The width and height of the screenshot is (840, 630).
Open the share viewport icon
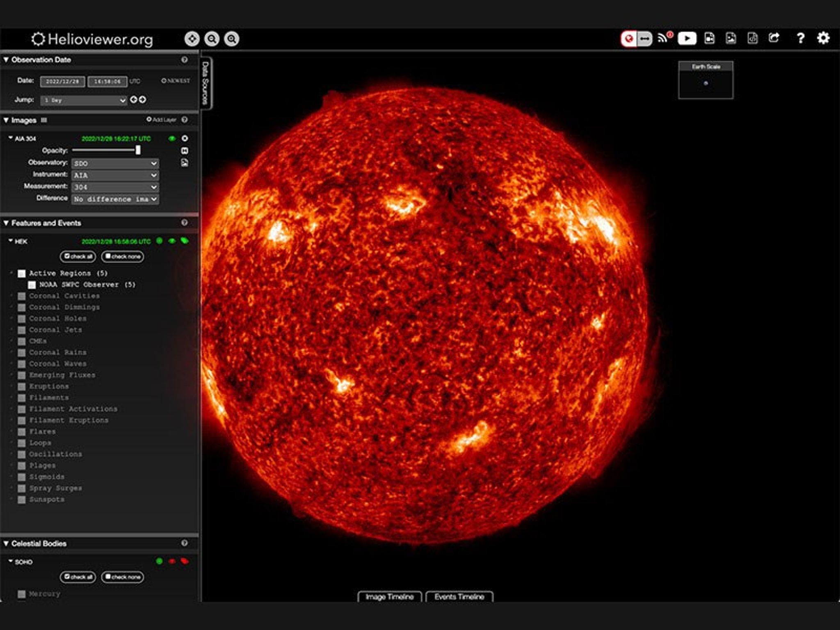[x=774, y=39]
